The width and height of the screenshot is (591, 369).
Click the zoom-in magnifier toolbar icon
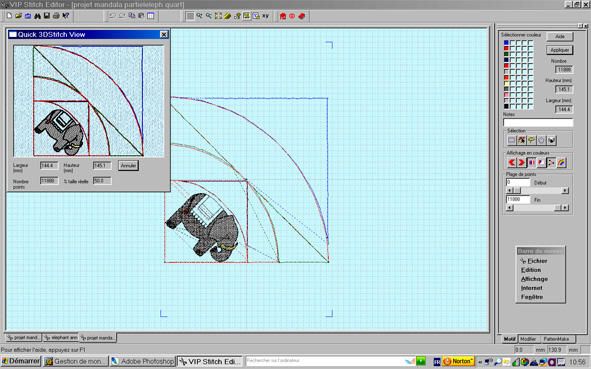[x=199, y=16]
